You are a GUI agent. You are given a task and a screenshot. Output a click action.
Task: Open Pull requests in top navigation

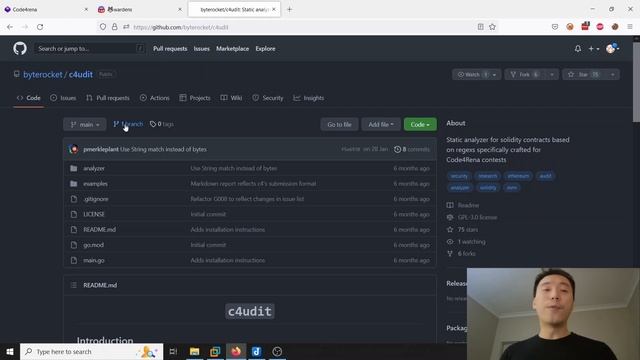click(170, 49)
